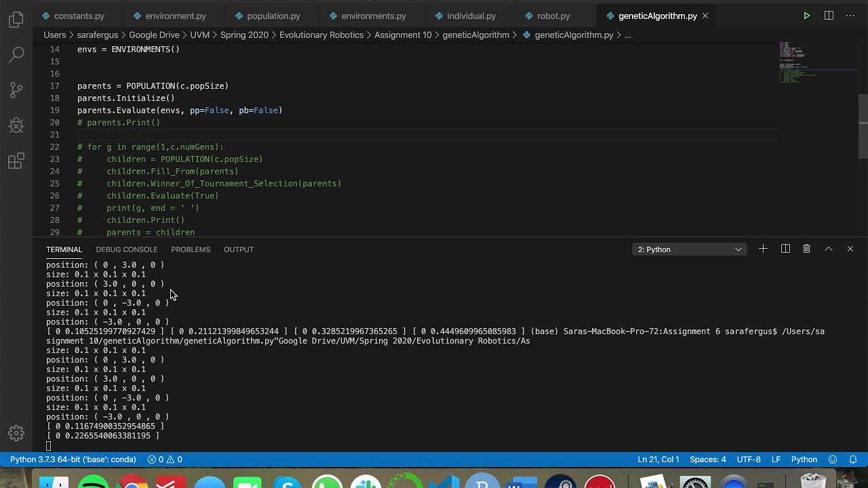Open the Explorer view in activity bar

16,20
